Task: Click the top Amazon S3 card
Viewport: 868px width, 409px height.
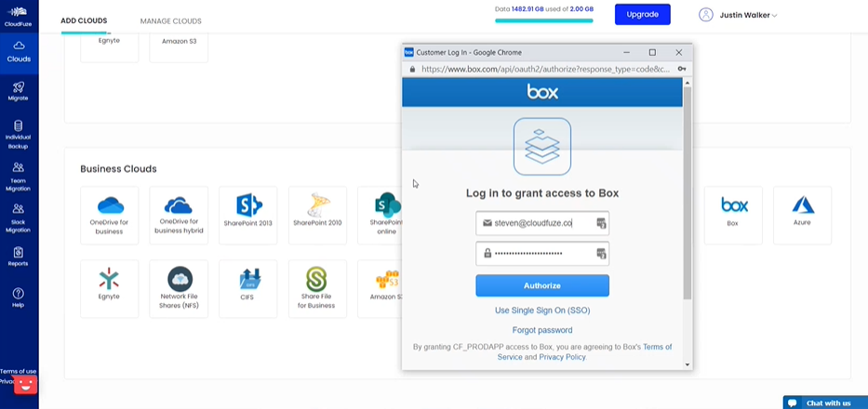Action: (x=179, y=47)
